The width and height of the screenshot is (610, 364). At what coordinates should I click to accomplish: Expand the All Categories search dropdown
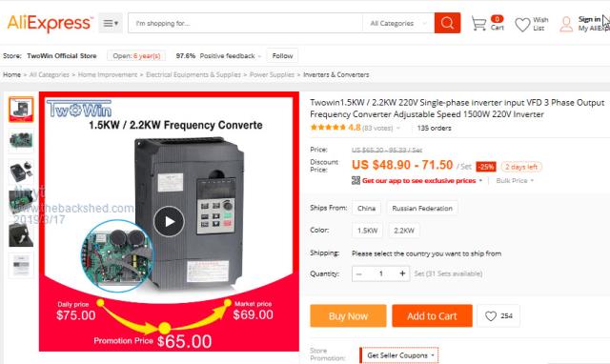[398, 23]
